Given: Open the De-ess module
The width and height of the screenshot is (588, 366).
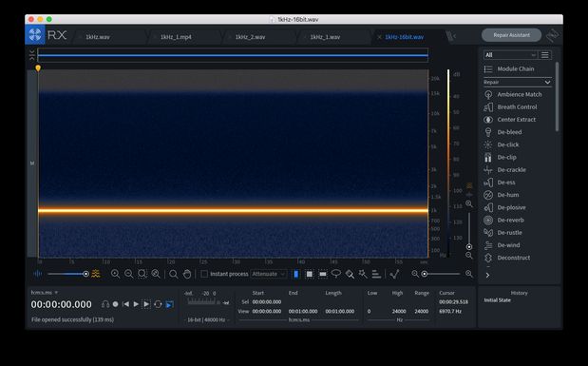Looking at the screenshot, I should pyautogui.click(x=500, y=183).
